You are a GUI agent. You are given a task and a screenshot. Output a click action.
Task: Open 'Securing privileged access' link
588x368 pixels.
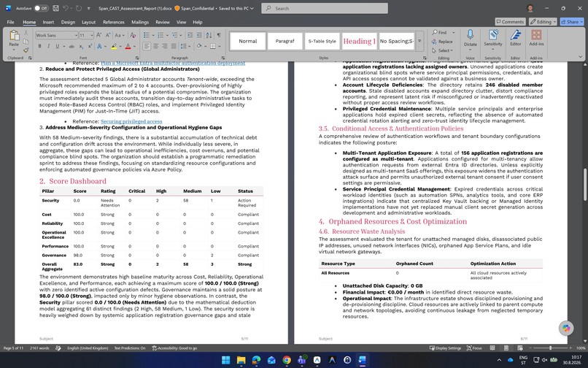(x=131, y=121)
